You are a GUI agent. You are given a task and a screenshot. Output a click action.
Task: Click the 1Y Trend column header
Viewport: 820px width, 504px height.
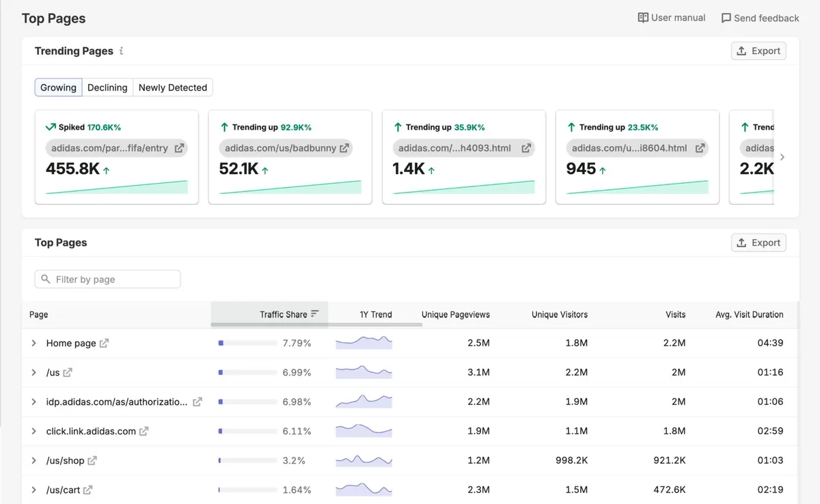click(376, 315)
